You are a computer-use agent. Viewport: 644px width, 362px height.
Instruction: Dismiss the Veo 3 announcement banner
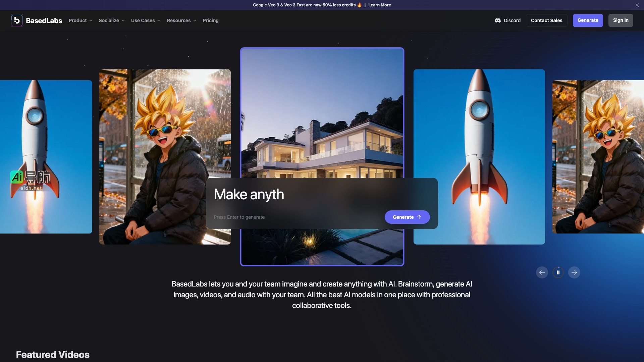coord(637,5)
